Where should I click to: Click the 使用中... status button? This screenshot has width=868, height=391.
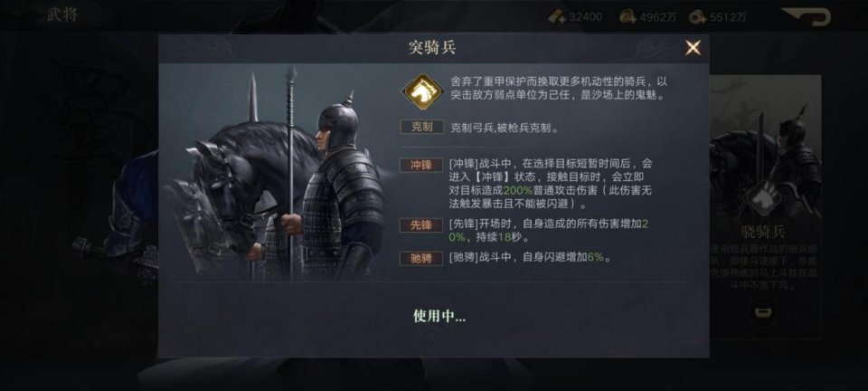tap(439, 316)
